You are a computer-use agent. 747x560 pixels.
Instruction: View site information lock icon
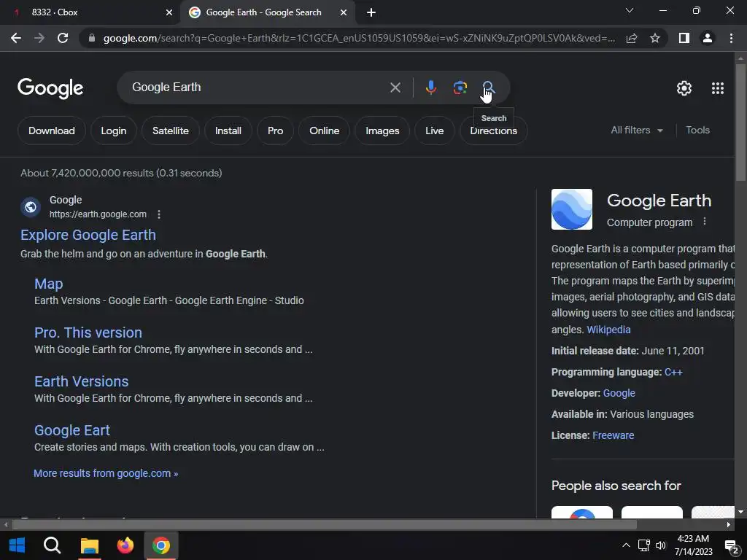coord(92,38)
